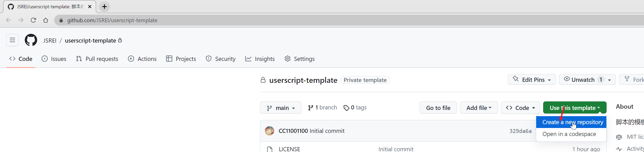Click the Actions play icon
The height and width of the screenshot is (152, 644).
pyautogui.click(x=131, y=59)
